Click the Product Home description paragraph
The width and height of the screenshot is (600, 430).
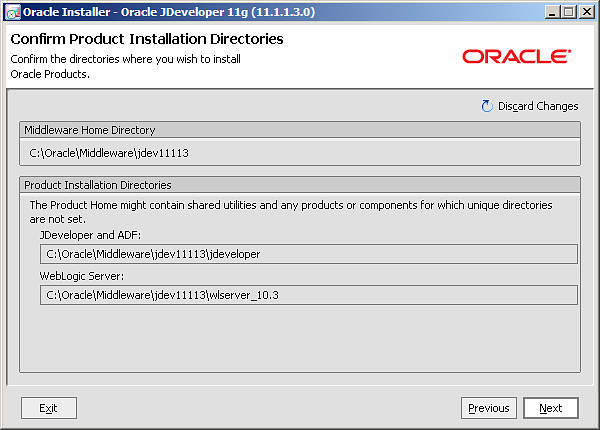tap(290, 210)
